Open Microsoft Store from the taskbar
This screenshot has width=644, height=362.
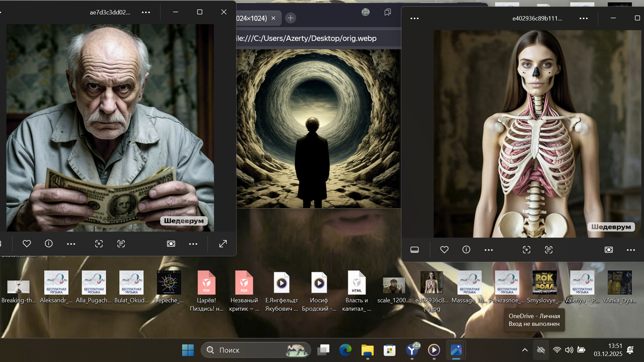click(x=390, y=350)
